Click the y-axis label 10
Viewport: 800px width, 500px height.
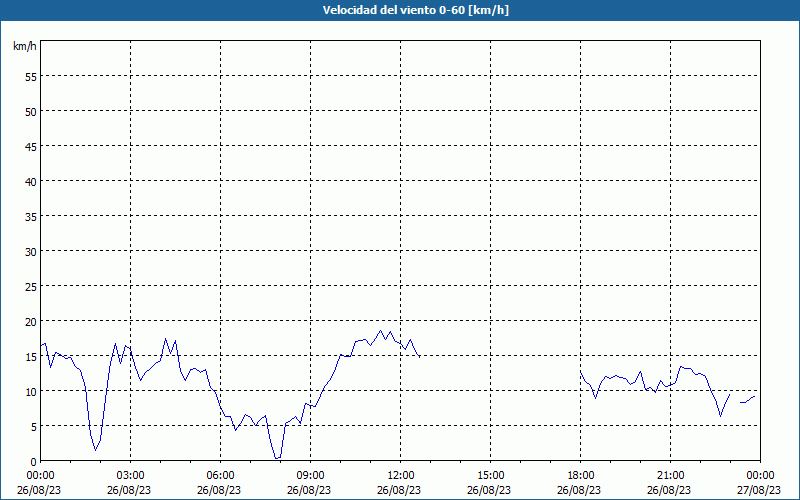tap(31, 392)
